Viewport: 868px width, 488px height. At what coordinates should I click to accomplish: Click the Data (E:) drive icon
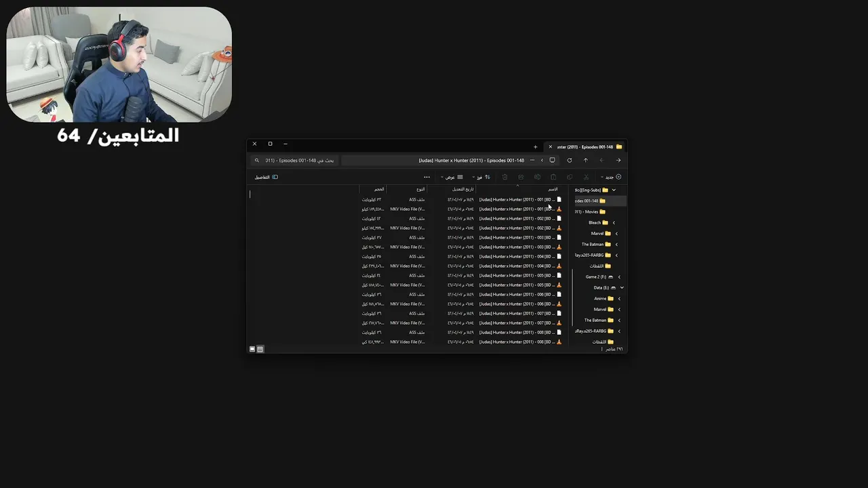tap(614, 288)
